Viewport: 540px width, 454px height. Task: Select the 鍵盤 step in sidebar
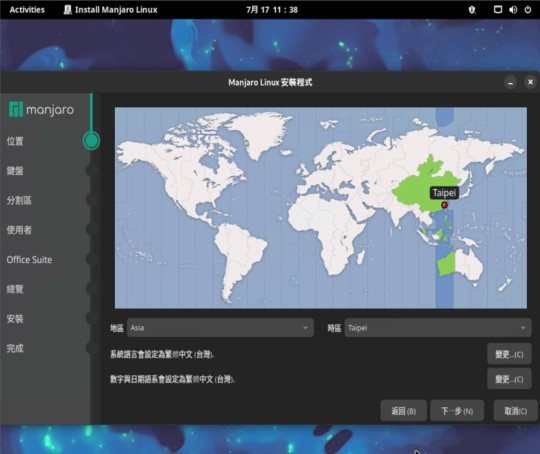pos(15,171)
